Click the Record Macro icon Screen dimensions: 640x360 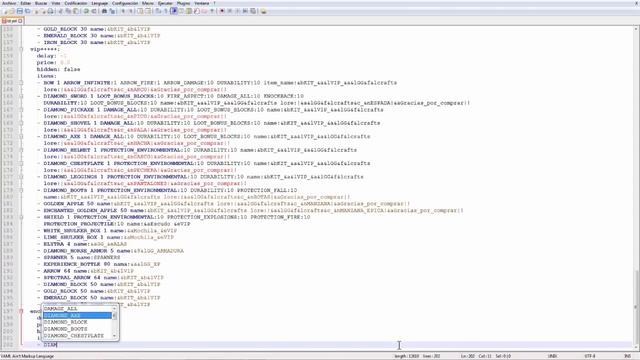point(222,11)
